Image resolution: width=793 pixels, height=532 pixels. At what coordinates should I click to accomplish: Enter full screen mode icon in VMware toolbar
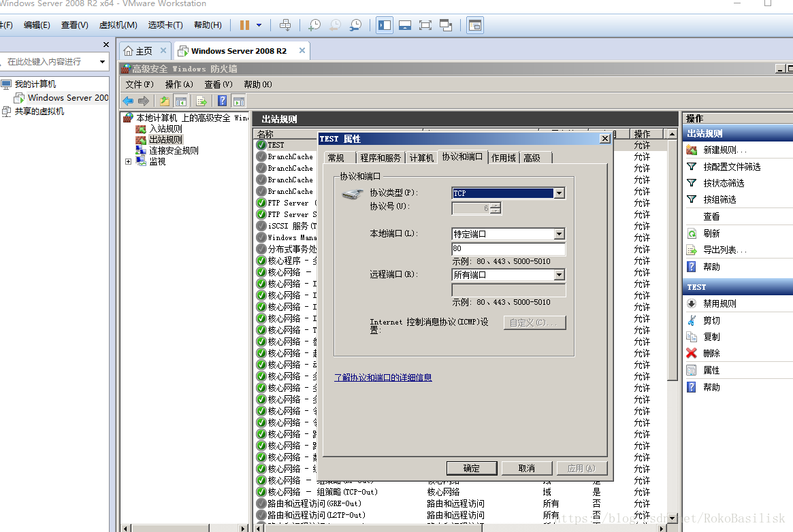[425, 24]
